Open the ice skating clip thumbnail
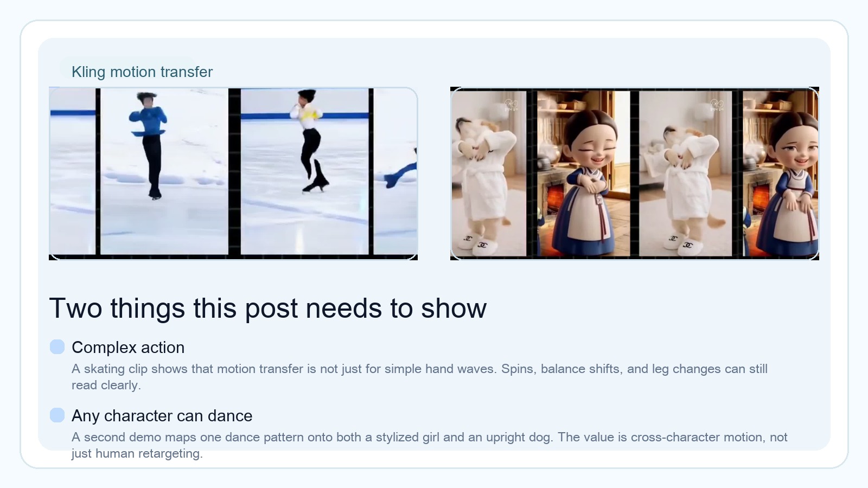Viewport: 868px width, 488px height. pos(233,174)
